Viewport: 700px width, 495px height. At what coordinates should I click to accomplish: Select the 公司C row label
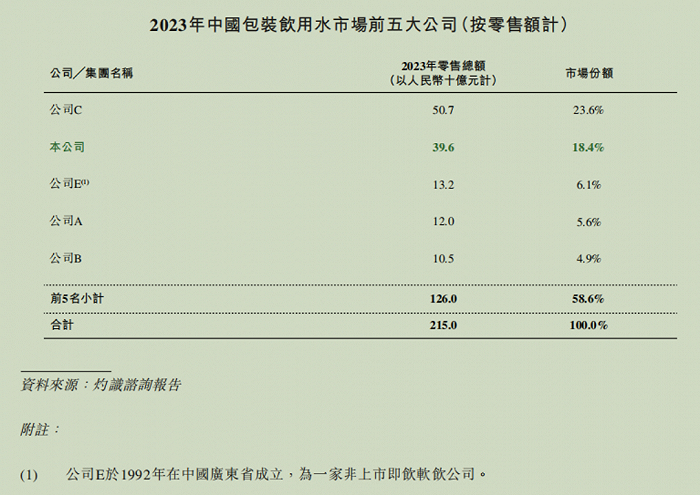[66, 110]
